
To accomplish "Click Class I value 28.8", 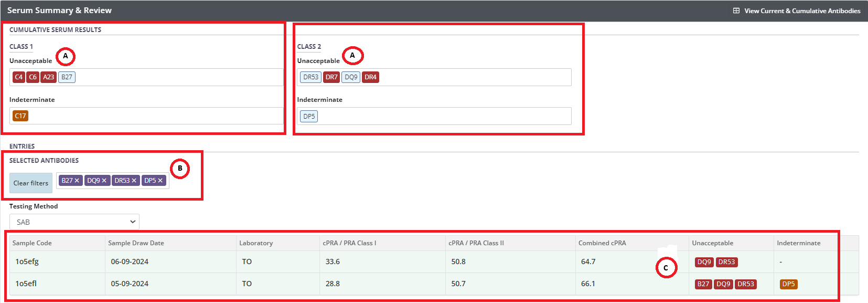I will coord(333,284).
